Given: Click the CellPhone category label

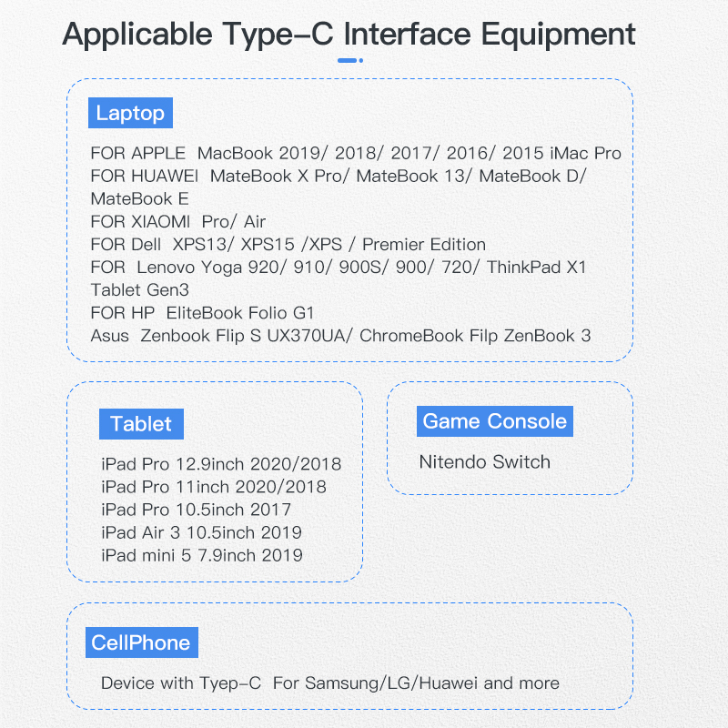Looking at the screenshot, I should pos(141,642).
